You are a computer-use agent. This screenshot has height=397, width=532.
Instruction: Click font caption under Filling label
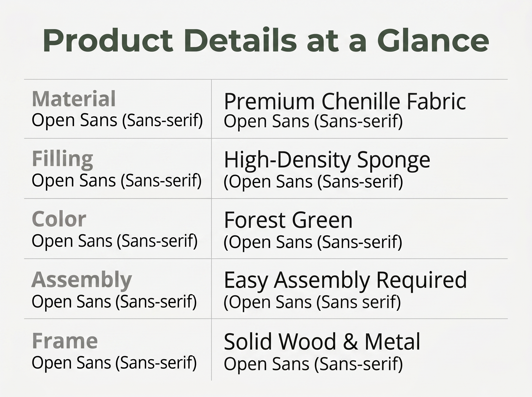117,181
